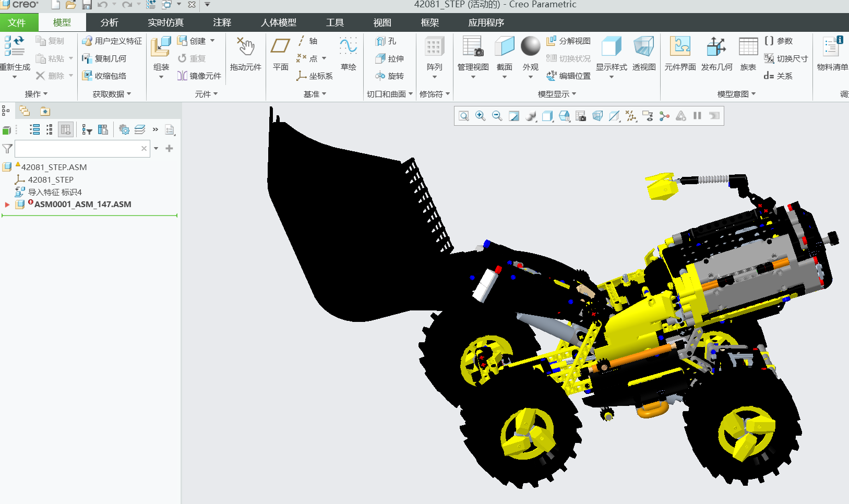Expand all model tree nodes
849x504 pixels.
click(x=35, y=129)
